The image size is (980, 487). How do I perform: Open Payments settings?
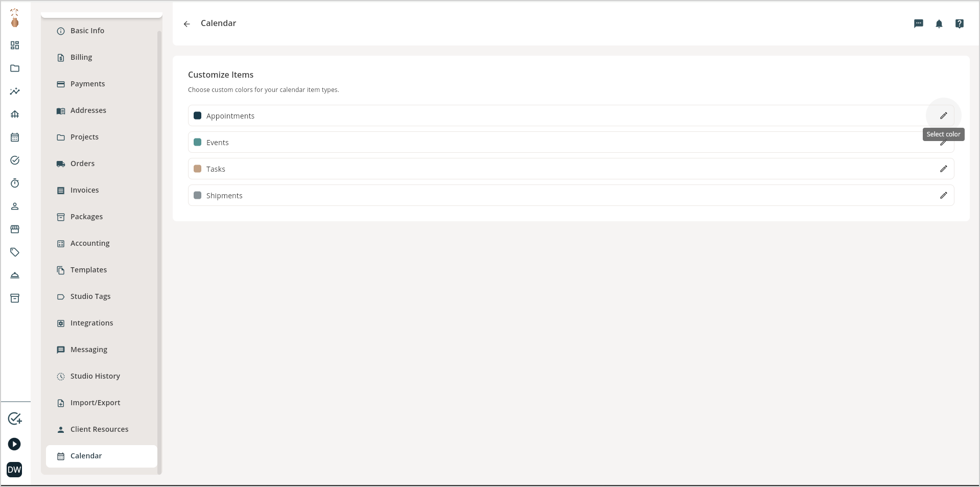click(102, 84)
